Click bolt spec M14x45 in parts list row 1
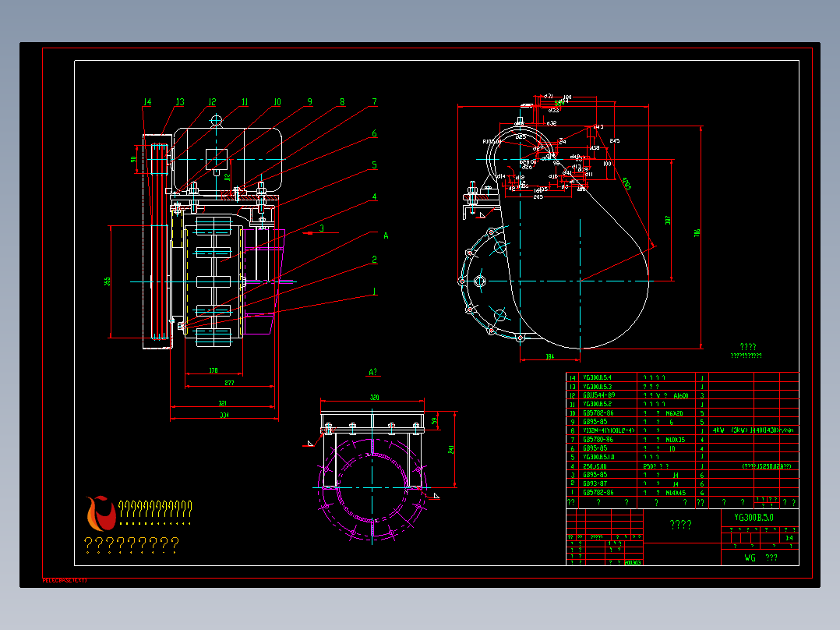Image resolution: width=840 pixels, height=630 pixels. 675,493
